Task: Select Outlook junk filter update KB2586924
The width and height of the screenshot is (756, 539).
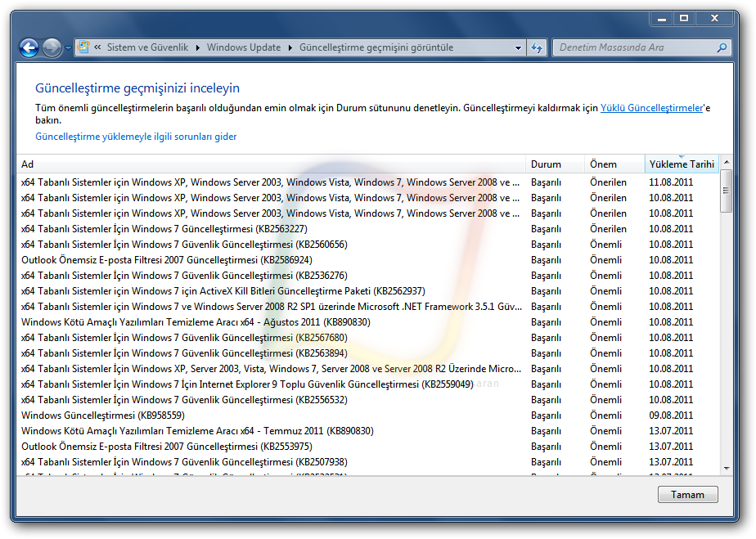Action: point(368,260)
